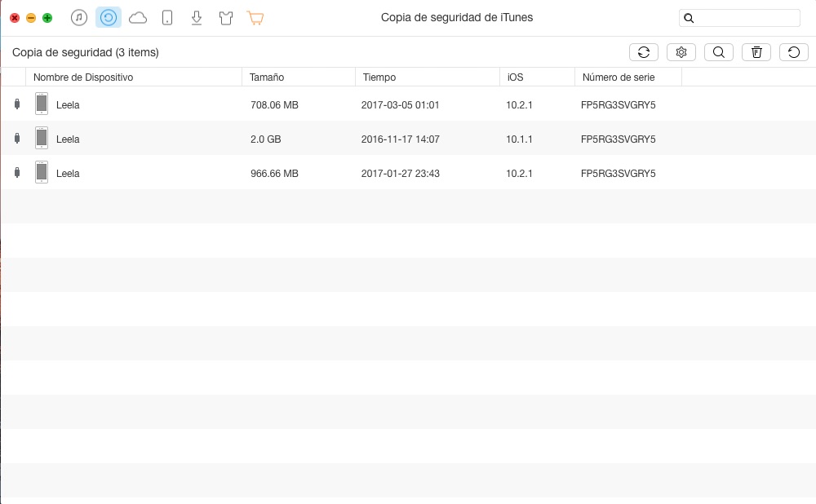The height and width of the screenshot is (504, 816).
Task: Click phone icon of 708.06 MB backup
Action: coord(42,104)
